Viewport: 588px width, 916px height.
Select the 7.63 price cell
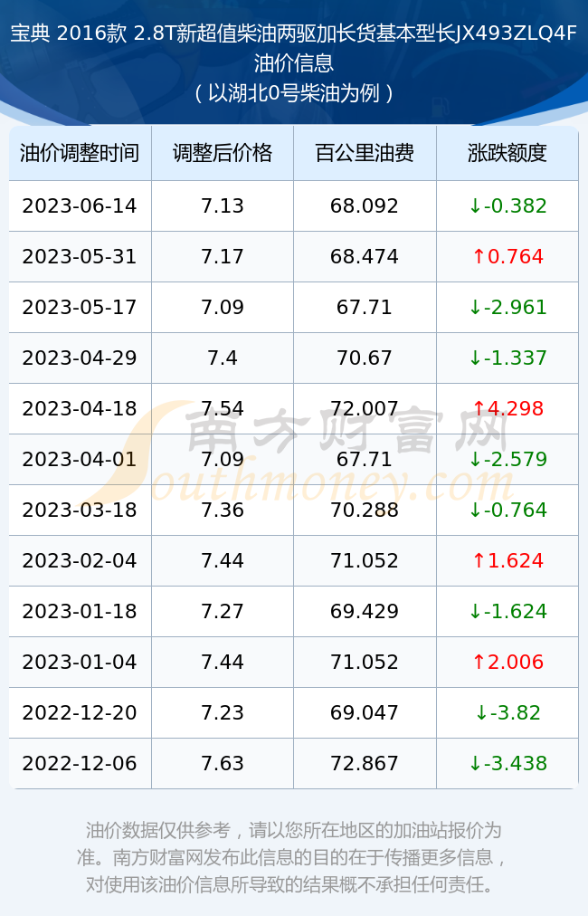[x=223, y=764]
